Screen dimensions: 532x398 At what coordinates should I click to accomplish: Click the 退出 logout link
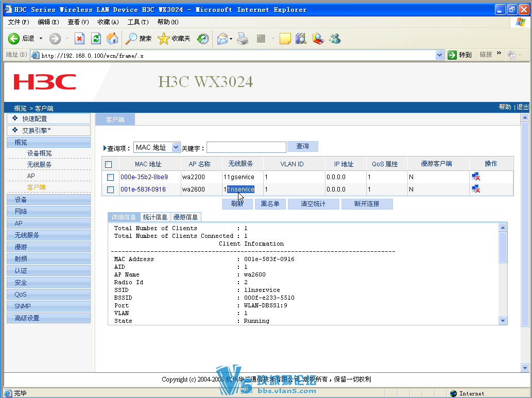click(523, 107)
